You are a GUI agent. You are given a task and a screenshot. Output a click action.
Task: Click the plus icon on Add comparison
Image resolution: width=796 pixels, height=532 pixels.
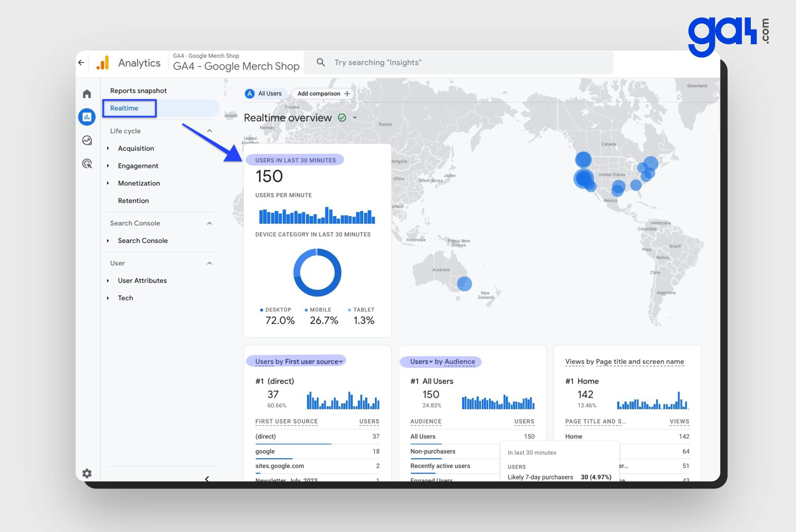click(x=347, y=94)
